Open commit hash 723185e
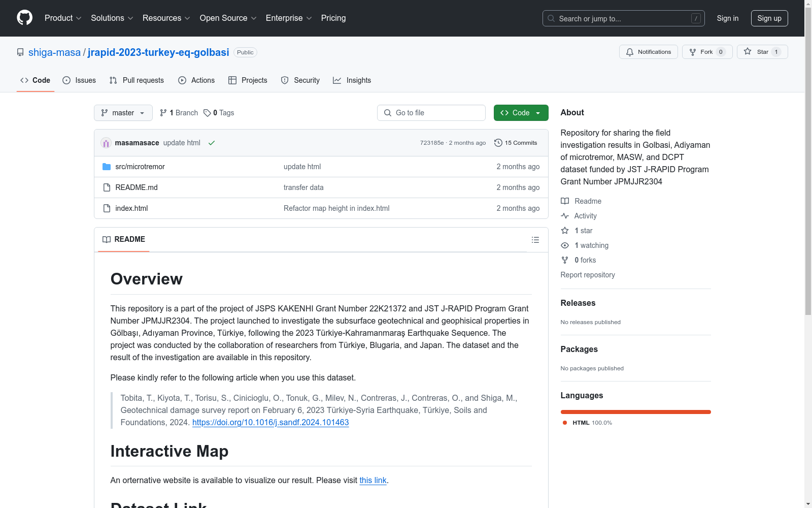The height and width of the screenshot is (508, 812). pos(432,143)
